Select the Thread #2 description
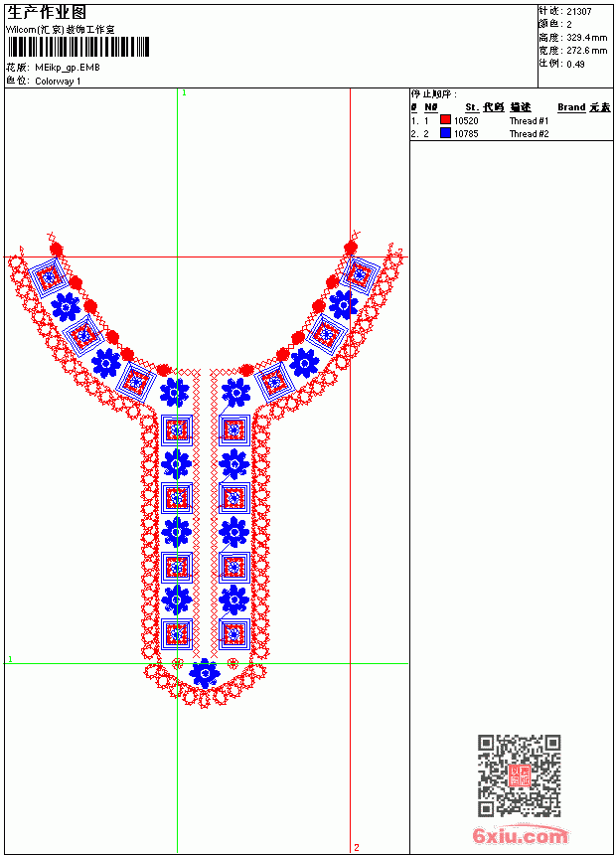Image resolution: width=616 pixels, height=855 pixels. pyautogui.click(x=529, y=134)
